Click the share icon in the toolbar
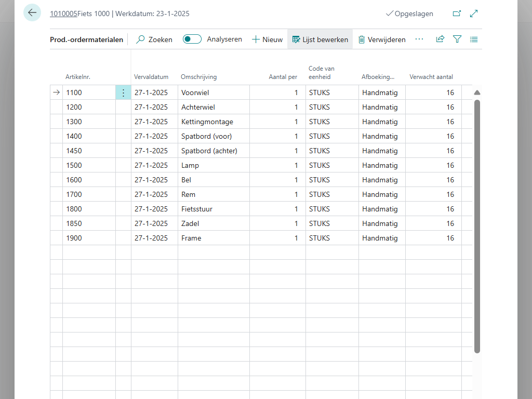The height and width of the screenshot is (399, 532). (x=440, y=39)
